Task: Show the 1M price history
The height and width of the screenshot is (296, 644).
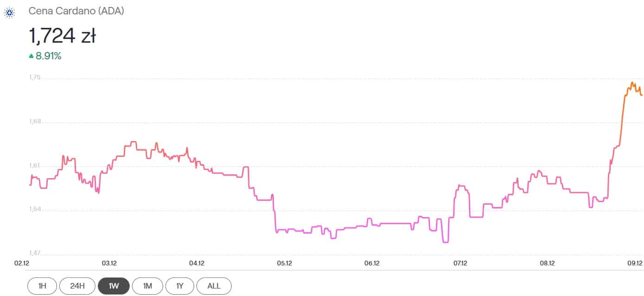Action: (147, 286)
